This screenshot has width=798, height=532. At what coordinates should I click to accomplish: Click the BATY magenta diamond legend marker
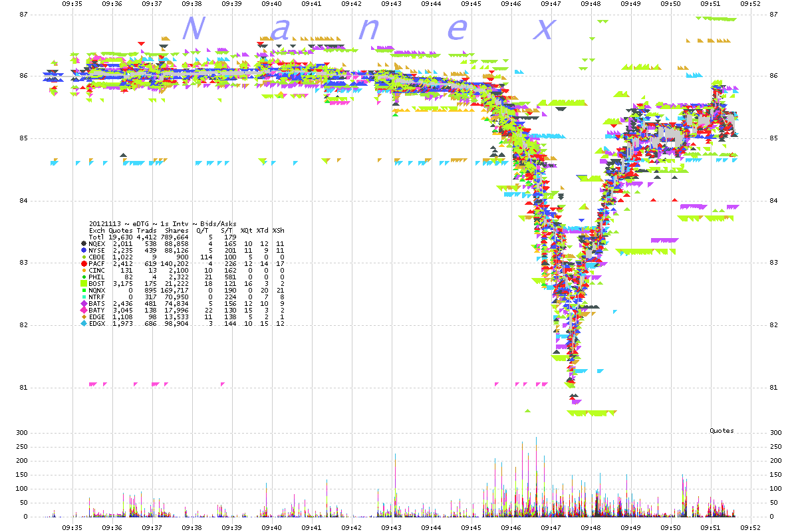(83, 311)
